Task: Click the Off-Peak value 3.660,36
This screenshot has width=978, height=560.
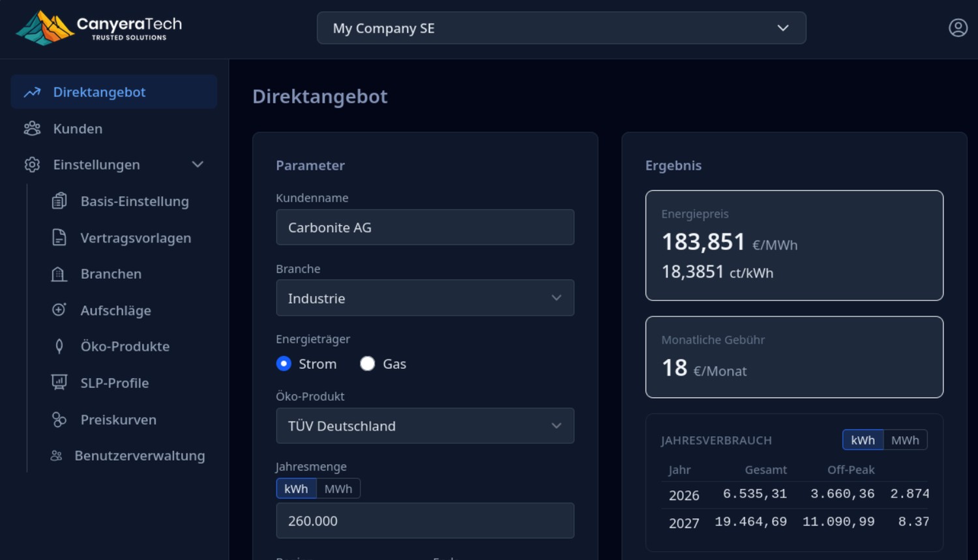Action: [x=842, y=494]
